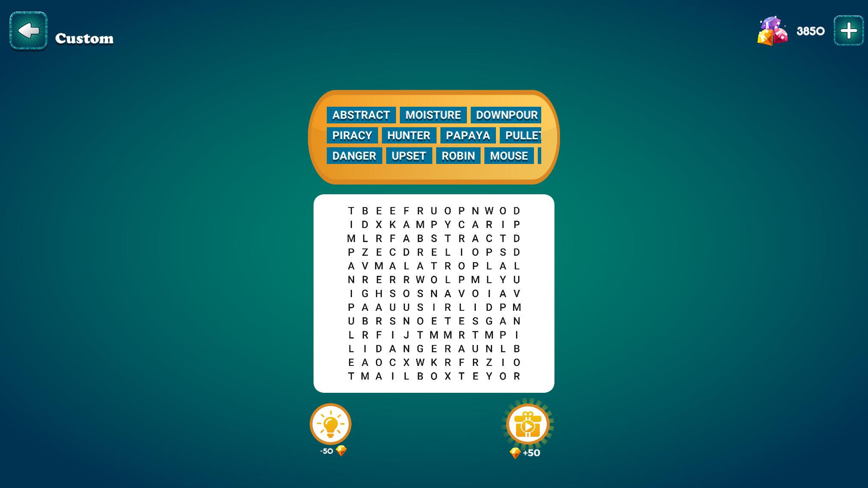868x488 pixels.
Task: Click the Custom label text
Action: (85, 38)
